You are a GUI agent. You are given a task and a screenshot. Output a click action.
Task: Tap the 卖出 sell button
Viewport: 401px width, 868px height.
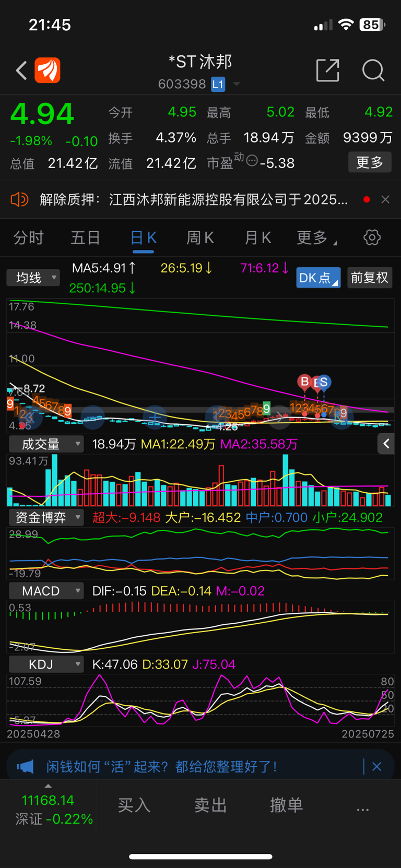click(210, 805)
